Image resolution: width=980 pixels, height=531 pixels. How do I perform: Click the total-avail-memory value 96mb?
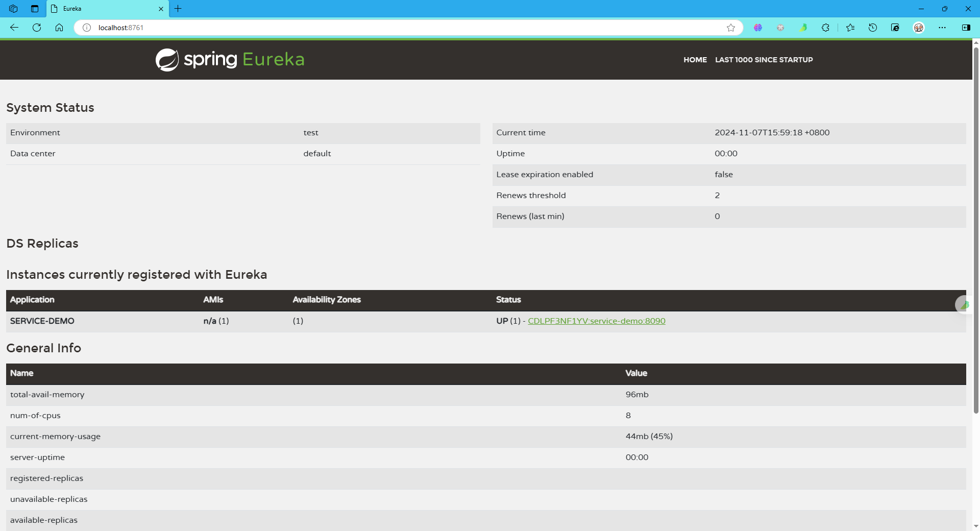[x=637, y=394]
